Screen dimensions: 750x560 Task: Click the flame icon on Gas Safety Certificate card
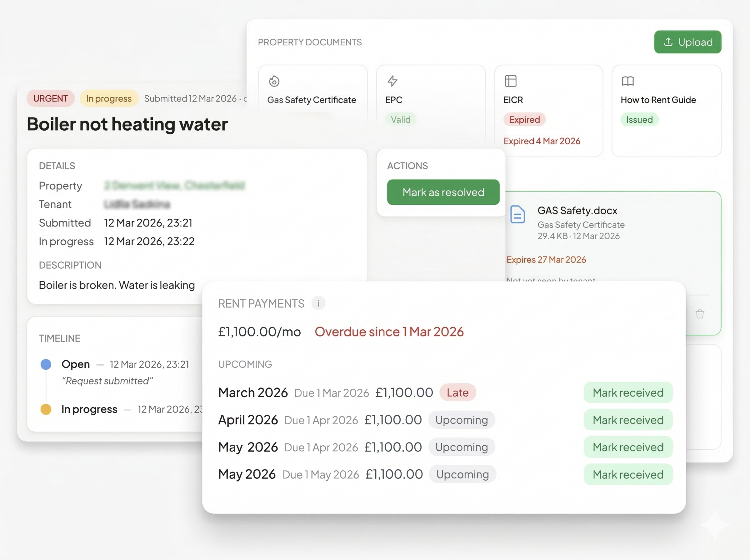tap(274, 81)
